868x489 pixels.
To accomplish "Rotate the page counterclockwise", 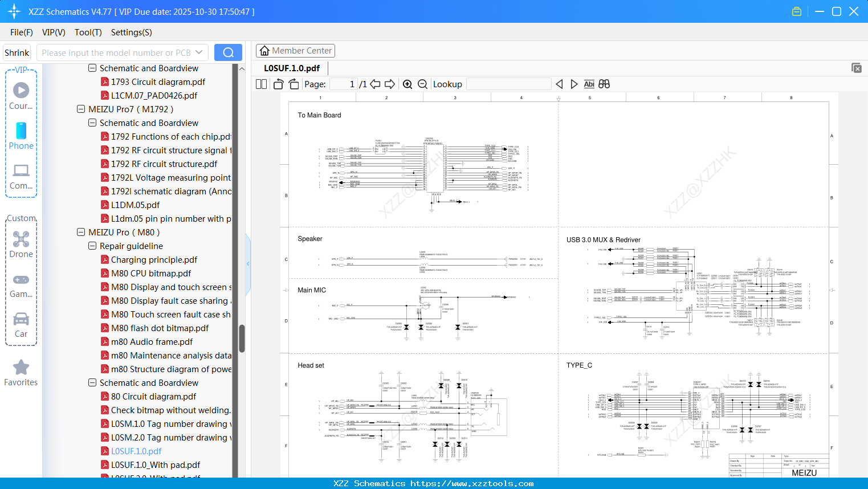I will click(x=278, y=84).
